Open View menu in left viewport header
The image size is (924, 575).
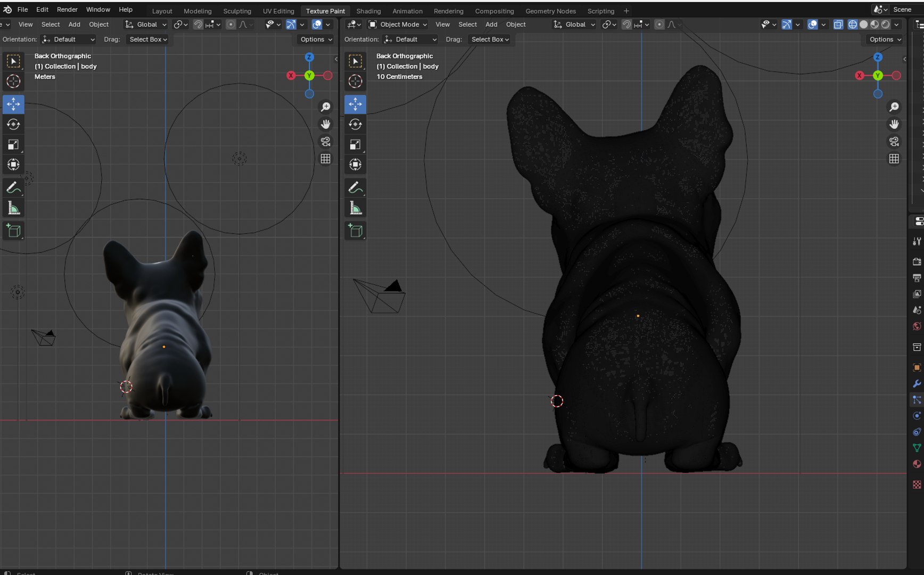pyautogui.click(x=26, y=24)
